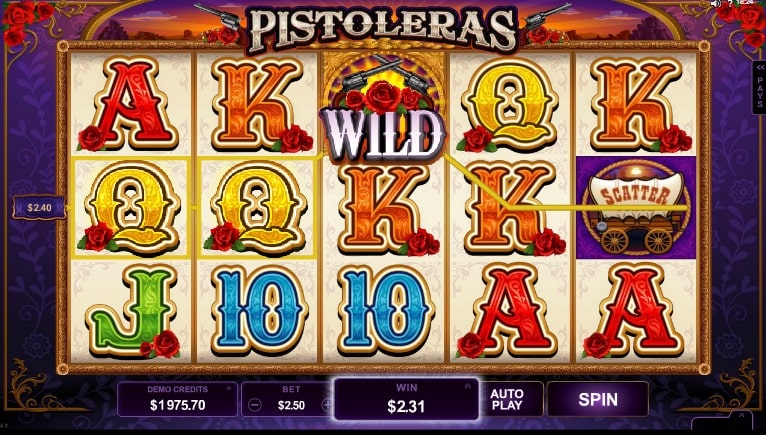766x435 pixels.
Task: Expand the Win panel arrow
Action: [467, 386]
